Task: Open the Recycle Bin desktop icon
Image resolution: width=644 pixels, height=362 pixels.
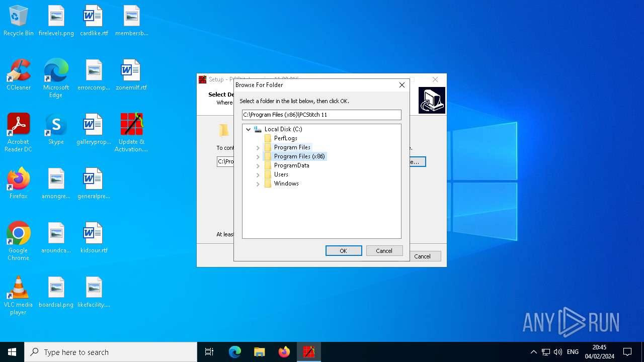Action: point(19,21)
